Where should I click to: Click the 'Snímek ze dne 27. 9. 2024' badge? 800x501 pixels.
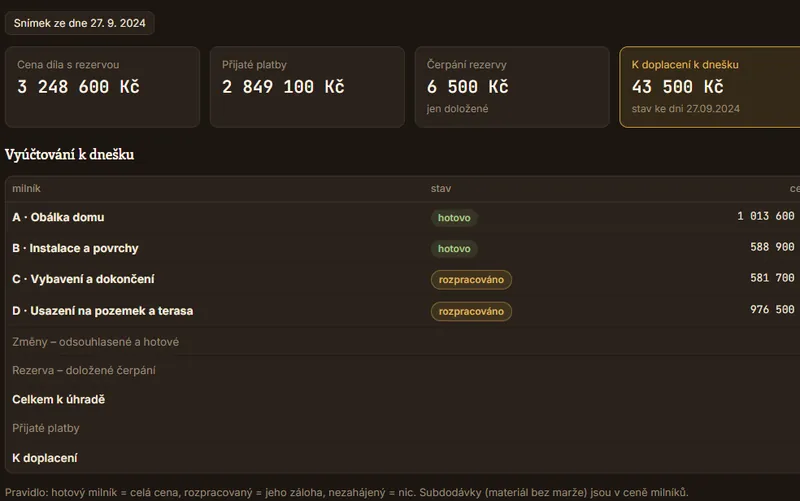point(80,23)
